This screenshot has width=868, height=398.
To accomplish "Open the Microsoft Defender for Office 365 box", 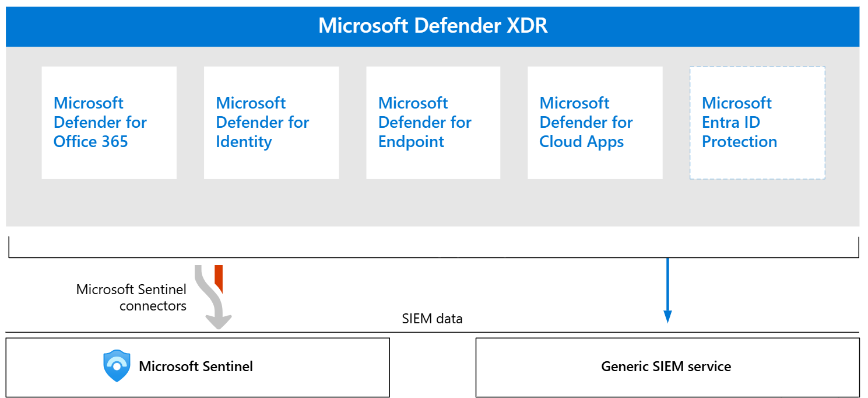I will pyautogui.click(x=109, y=123).
